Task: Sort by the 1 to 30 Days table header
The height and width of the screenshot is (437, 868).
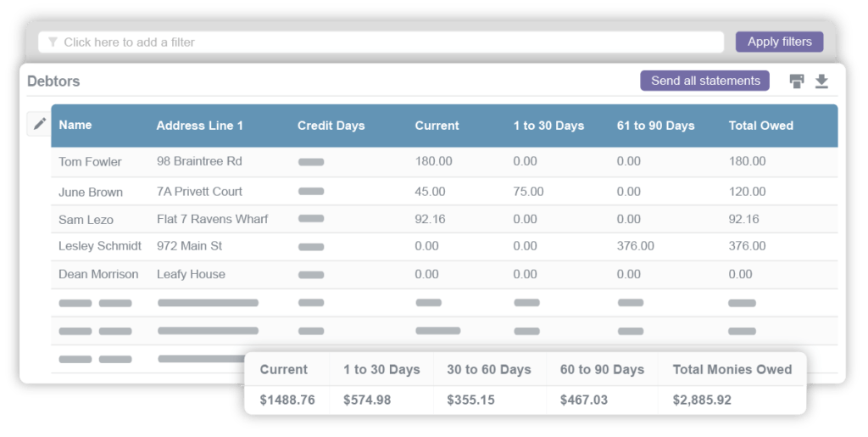Action: tap(548, 126)
